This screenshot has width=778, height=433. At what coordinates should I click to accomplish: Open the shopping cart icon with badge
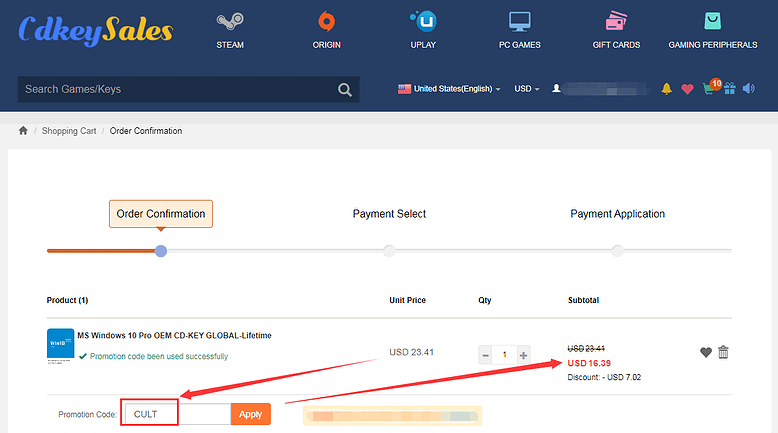pos(710,89)
